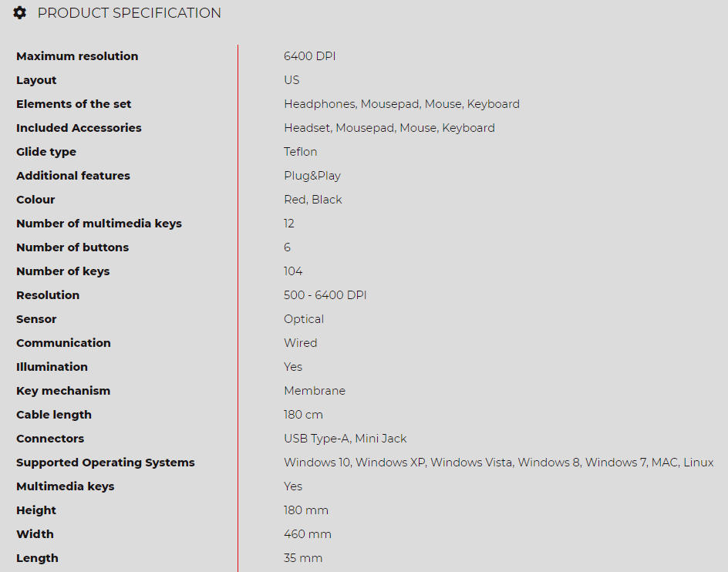Select the Cable length label
The height and width of the screenshot is (572, 728).
(x=54, y=415)
